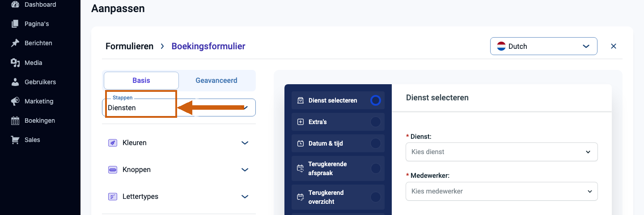Select the Terugkerend overzicht step
This screenshot has width=644, height=215.
tap(338, 197)
